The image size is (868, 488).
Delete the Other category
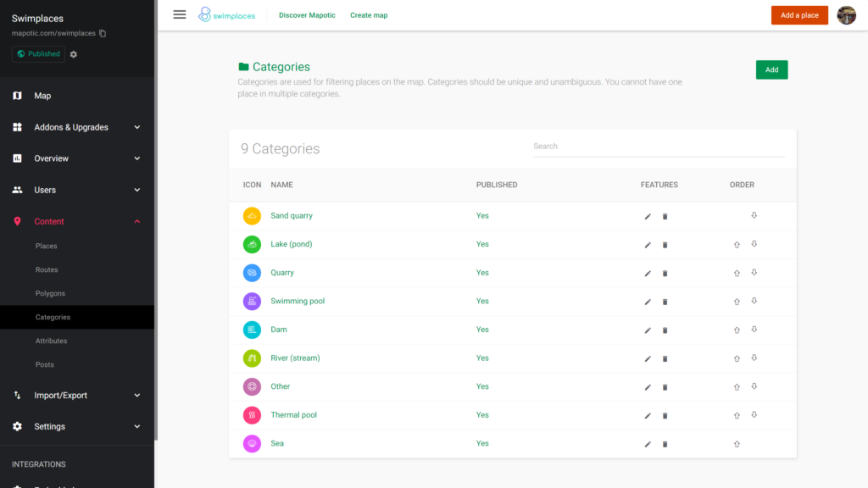pos(665,387)
